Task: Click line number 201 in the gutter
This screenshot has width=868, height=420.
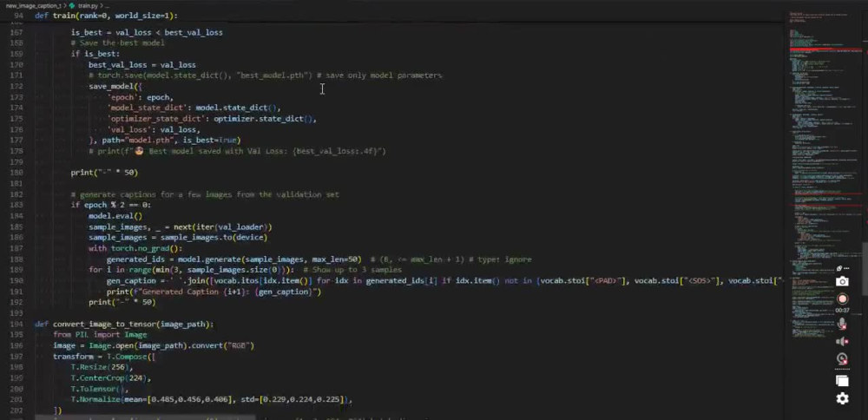Action: pos(16,399)
